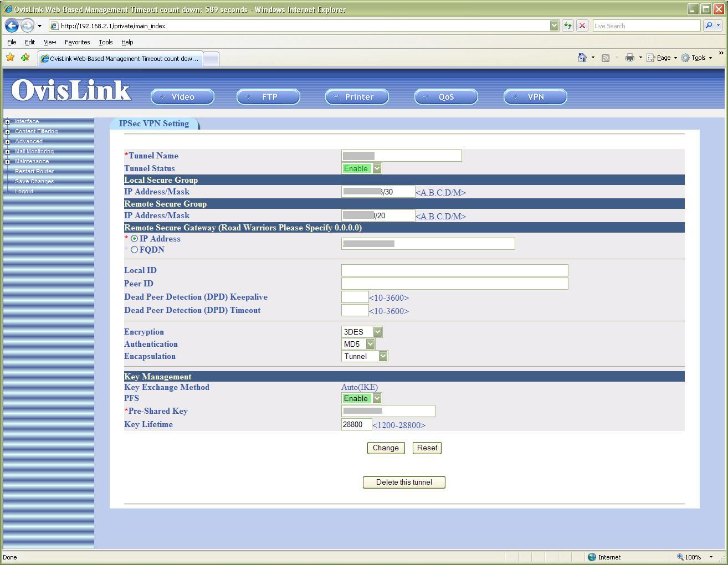Image resolution: width=728 pixels, height=565 pixels.
Task: Stop page loading with the red X icon
Action: [x=582, y=25]
